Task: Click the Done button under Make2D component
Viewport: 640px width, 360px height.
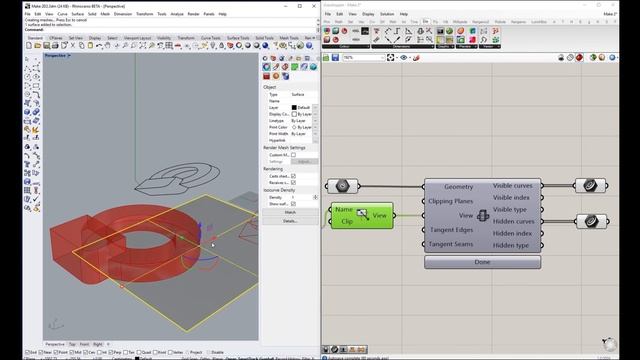Action: click(482, 262)
